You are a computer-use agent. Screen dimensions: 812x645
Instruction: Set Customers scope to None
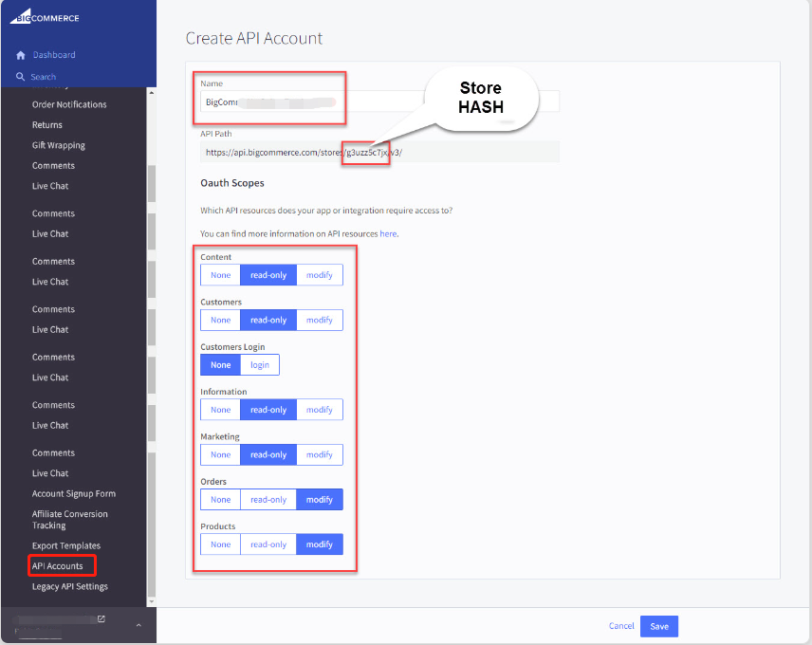pos(219,320)
